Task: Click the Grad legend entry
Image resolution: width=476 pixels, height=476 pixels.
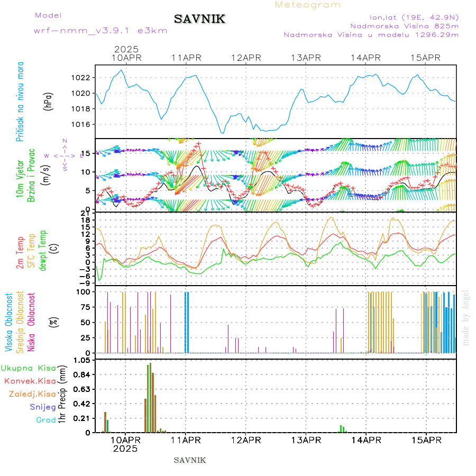Action: [46, 420]
